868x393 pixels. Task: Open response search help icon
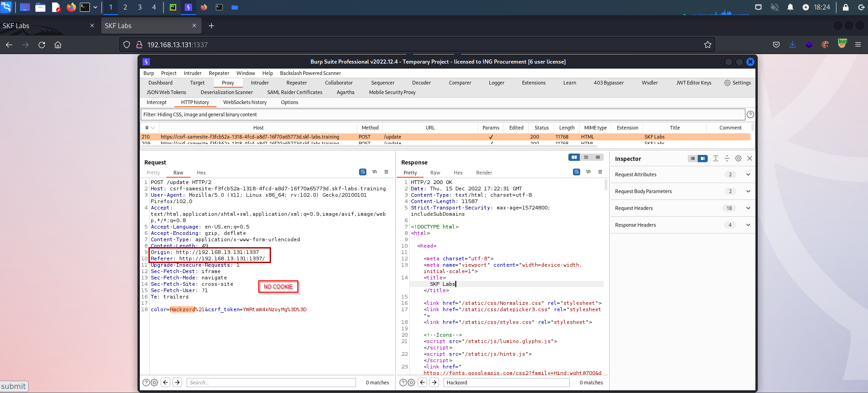[403, 383]
